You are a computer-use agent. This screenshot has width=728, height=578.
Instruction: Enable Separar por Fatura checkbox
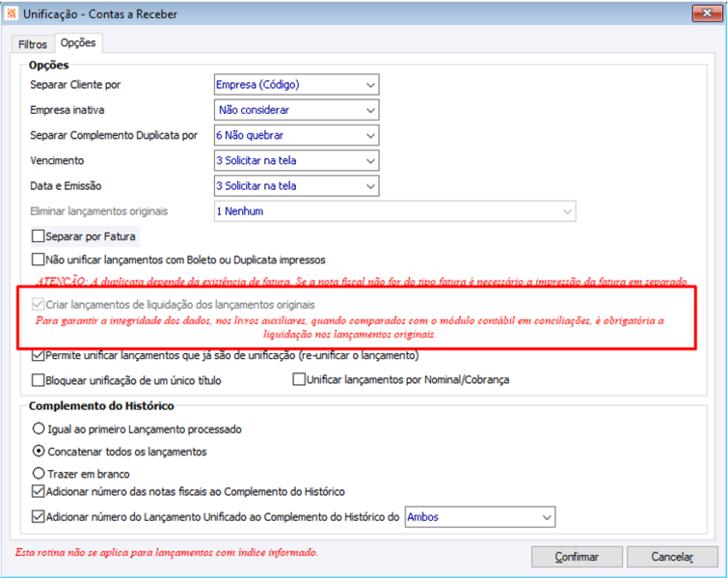(x=38, y=236)
